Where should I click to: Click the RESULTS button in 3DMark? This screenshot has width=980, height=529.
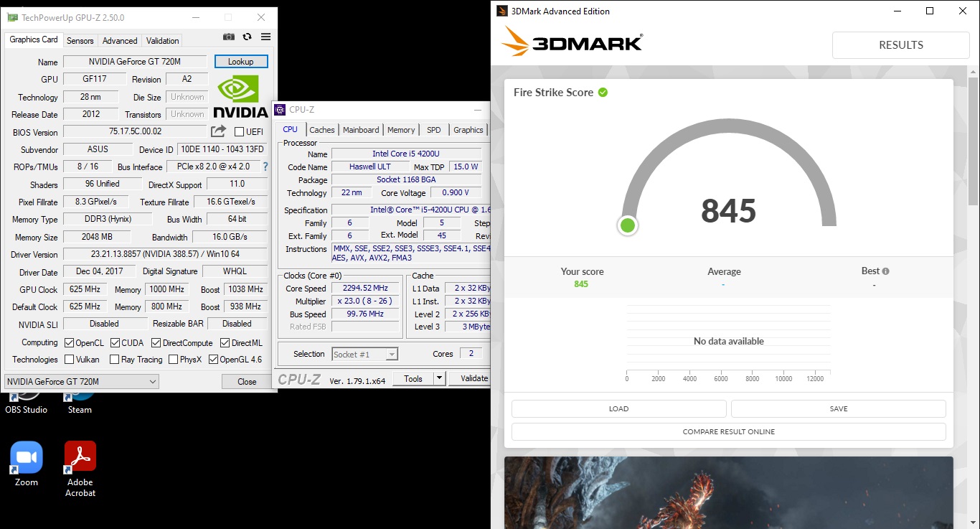point(901,45)
